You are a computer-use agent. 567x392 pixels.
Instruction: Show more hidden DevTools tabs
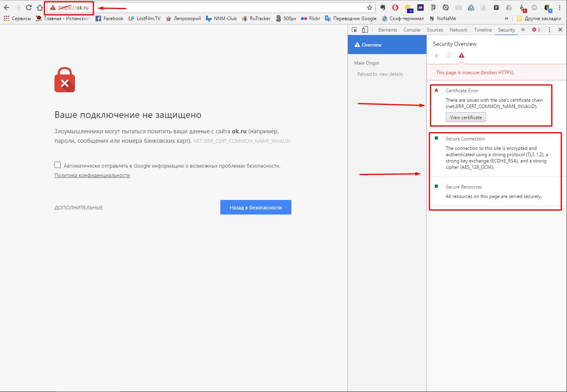click(523, 30)
